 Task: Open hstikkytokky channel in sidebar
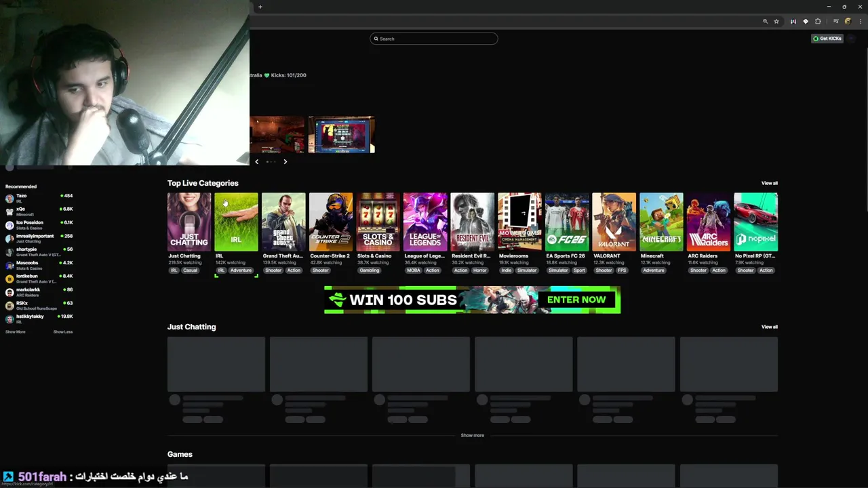coord(39,319)
